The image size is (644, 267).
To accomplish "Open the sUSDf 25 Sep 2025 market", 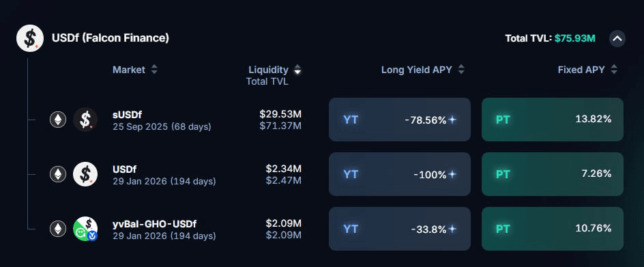I will 162,120.
